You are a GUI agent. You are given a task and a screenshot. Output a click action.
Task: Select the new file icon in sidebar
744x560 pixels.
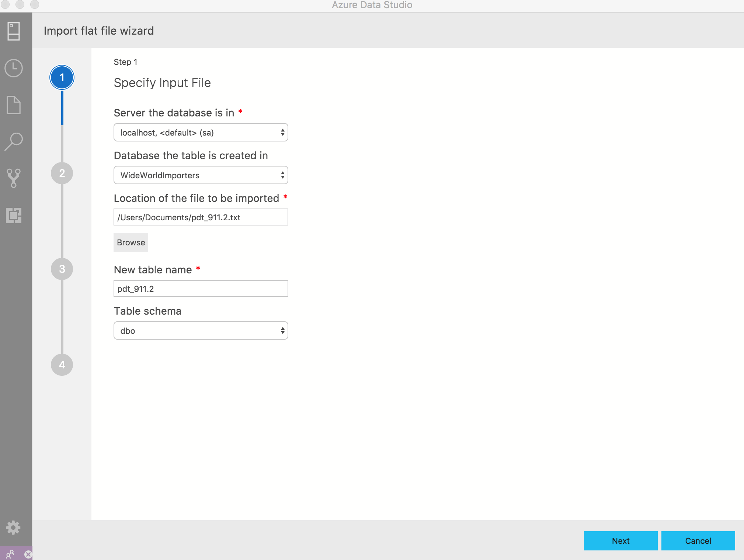click(15, 105)
